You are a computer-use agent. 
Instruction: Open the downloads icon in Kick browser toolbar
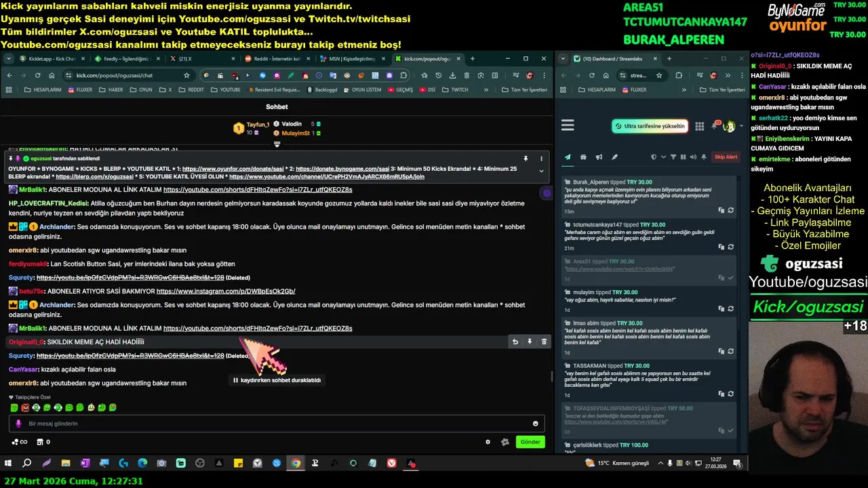[x=453, y=75]
